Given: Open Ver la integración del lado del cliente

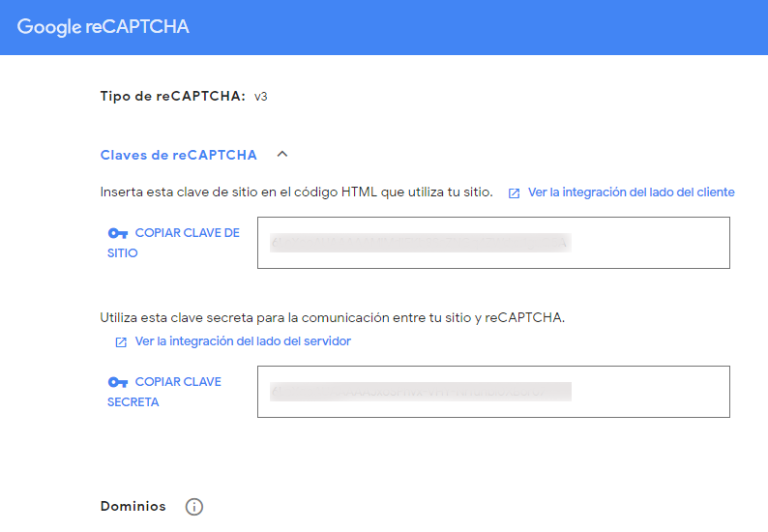Looking at the screenshot, I should 631,192.
